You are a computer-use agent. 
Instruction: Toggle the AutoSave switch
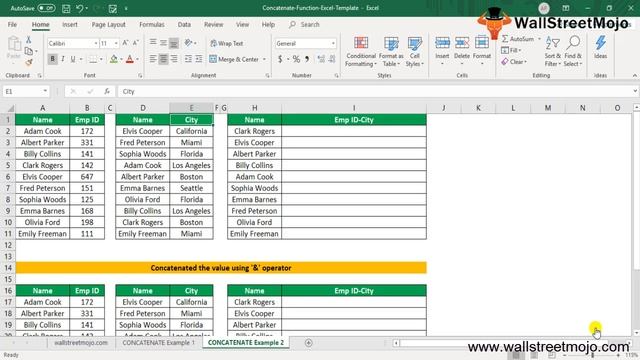[46, 8]
